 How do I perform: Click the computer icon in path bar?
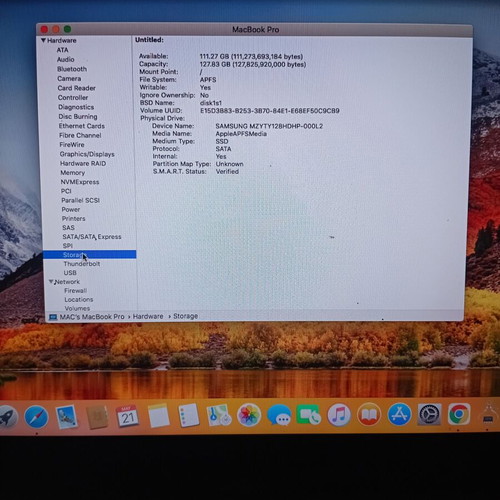(53, 317)
